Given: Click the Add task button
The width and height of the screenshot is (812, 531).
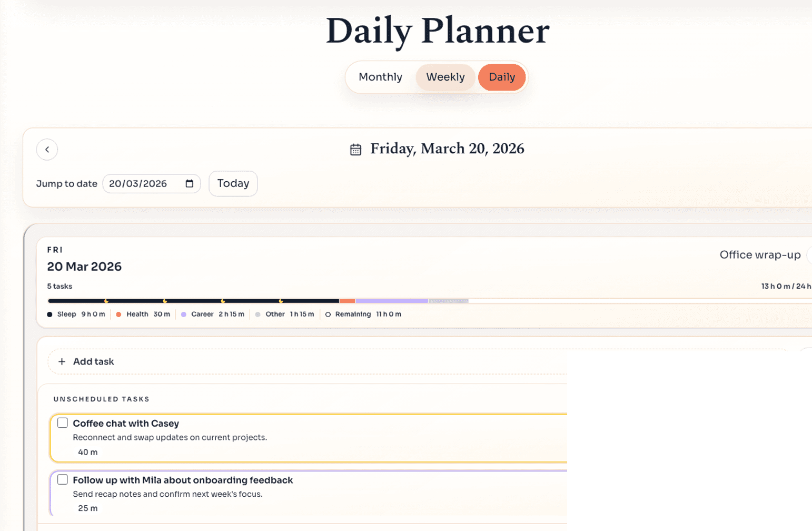Looking at the screenshot, I should [93, 361].
